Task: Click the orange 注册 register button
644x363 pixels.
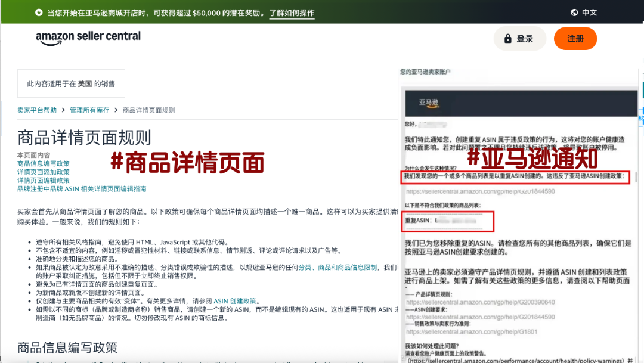Action: point(575,39)
